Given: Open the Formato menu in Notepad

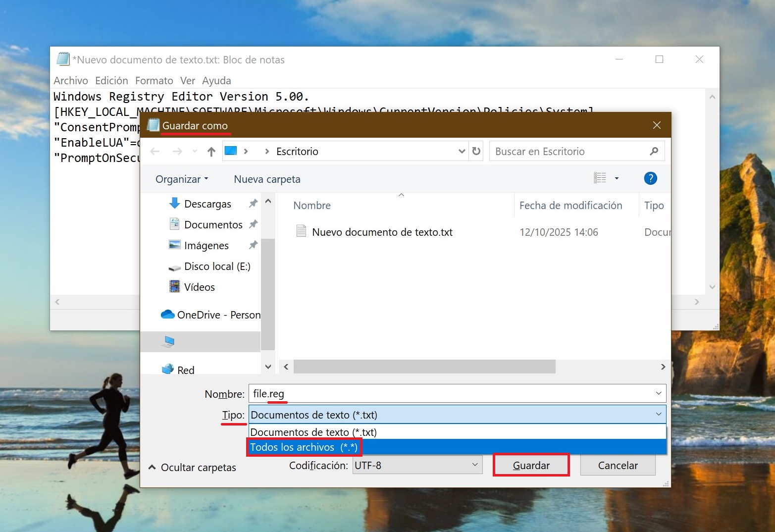Looking at the screenshot, I should tap(154, 81).
